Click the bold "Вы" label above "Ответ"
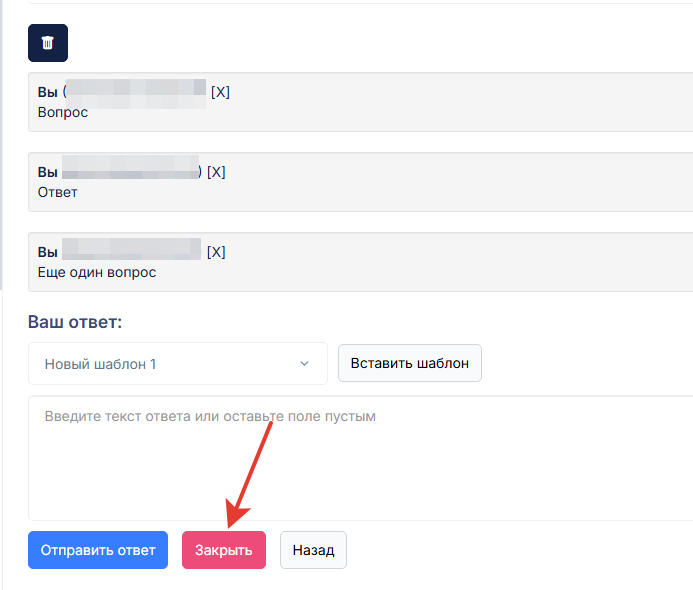The height and width of the screenshot is (590, 693). tap(47, 172)
